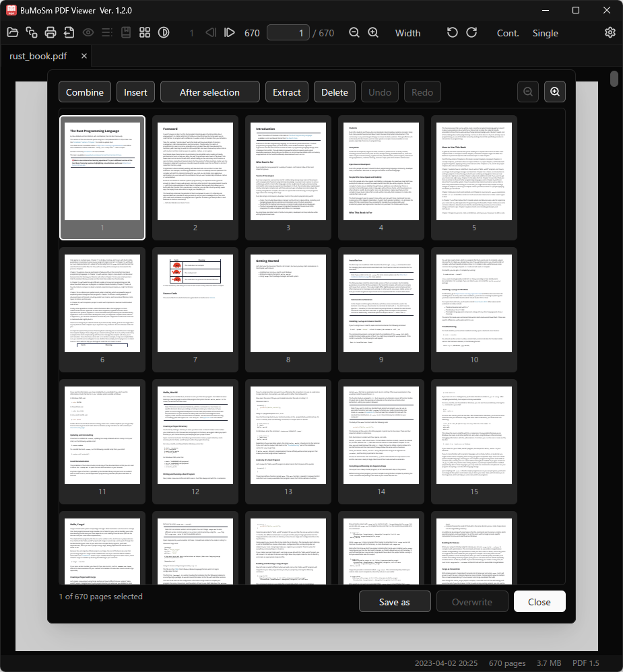Shrink thumbnails with dialog zoom-out icon
This screenshot has height=672, width=623.
click(528, 92)
